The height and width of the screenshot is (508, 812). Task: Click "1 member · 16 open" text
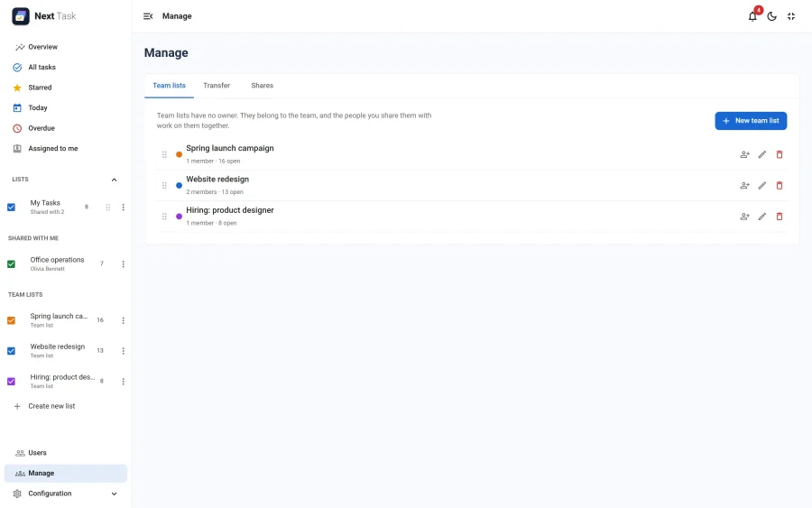point(213,161)
